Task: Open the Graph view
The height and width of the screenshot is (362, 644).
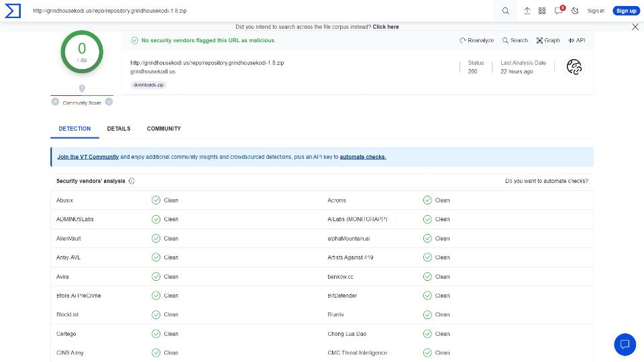Action: [x=548, y=40]
